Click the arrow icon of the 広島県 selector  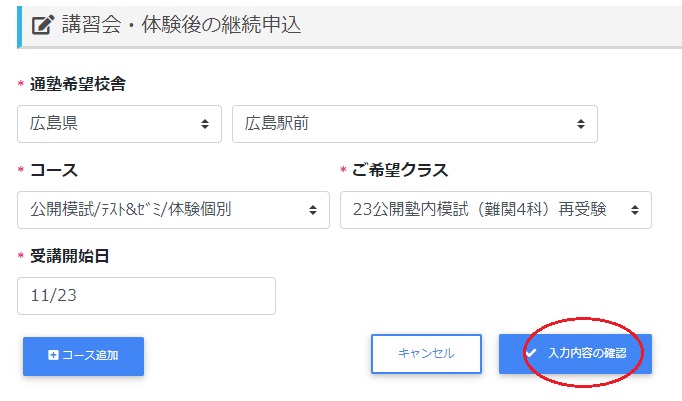click(x=205, y=125)
